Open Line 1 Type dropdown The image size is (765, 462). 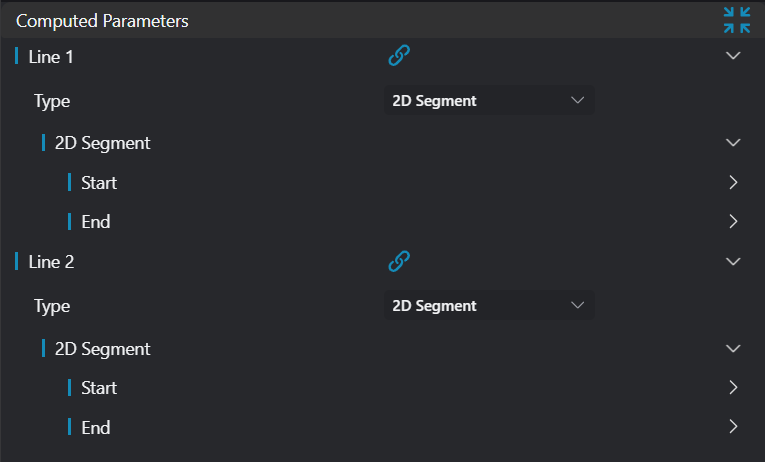(489, 100)
